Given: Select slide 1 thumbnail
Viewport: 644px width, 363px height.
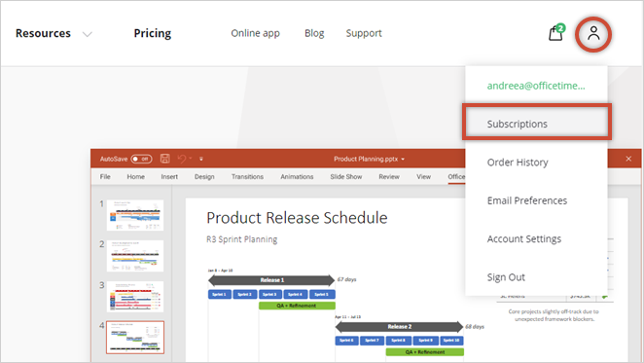Looking at the screenshot, I should [135, 215].
